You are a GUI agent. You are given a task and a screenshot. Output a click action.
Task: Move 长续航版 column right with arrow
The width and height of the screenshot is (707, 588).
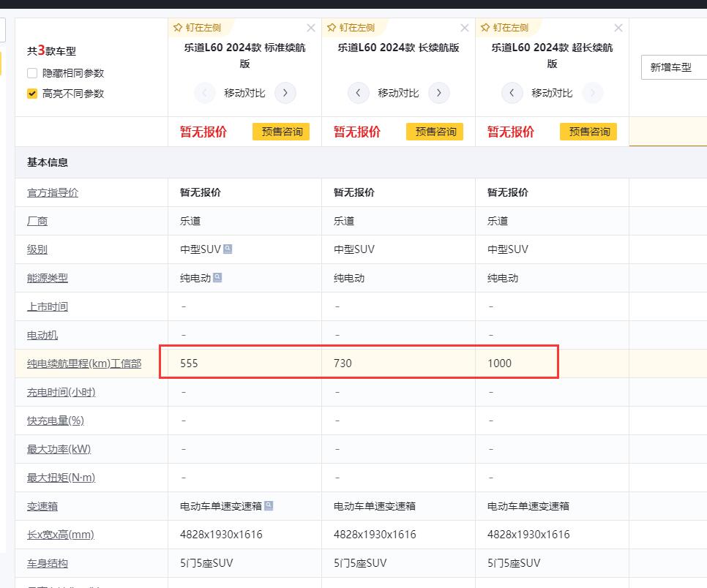439,93
